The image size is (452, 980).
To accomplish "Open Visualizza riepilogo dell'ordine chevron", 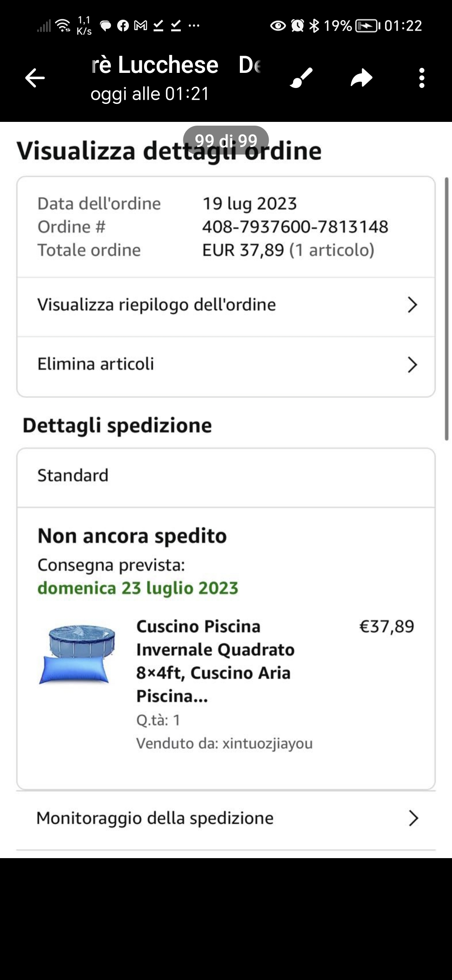I will 412,305.
